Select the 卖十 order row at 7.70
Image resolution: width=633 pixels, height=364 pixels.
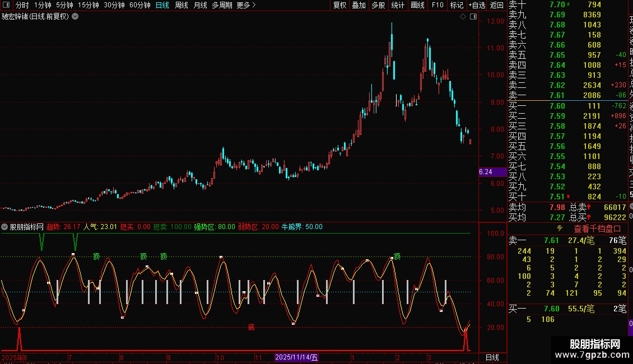point(568,4)
